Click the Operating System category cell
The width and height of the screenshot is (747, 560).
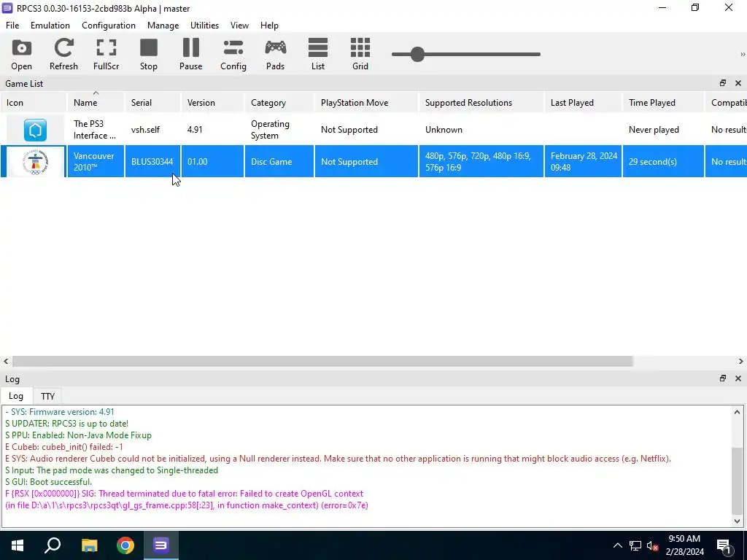tap(279, 130)
